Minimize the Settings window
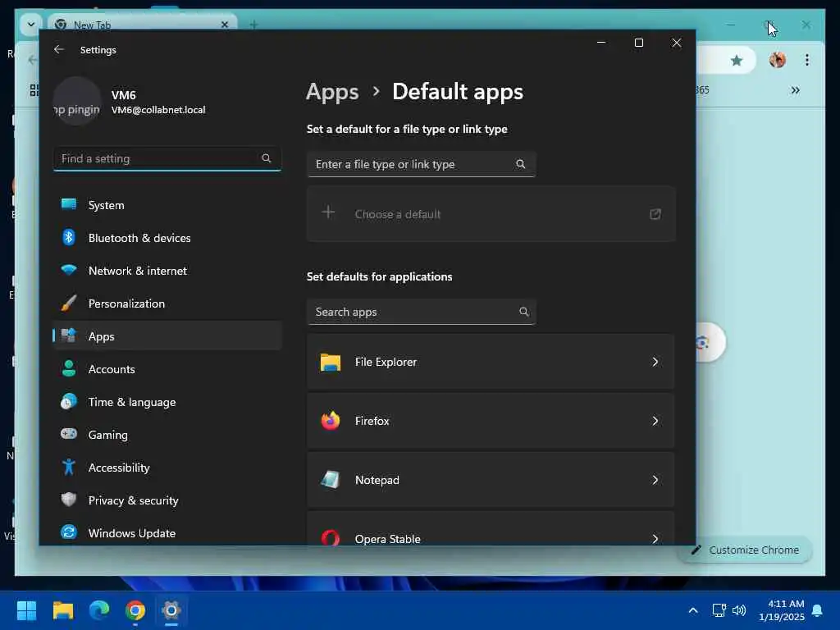This screenshot has height=630, width=840. click(x=601, y=43)
